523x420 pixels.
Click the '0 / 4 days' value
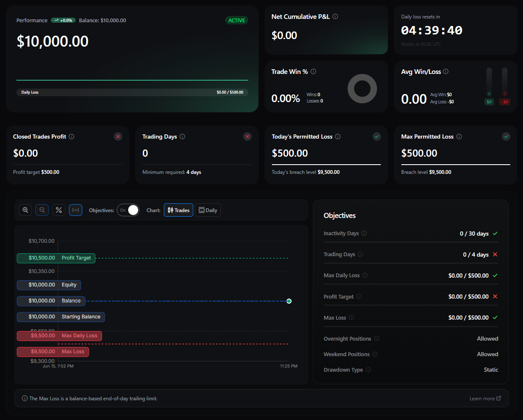[x=476, y=255]
